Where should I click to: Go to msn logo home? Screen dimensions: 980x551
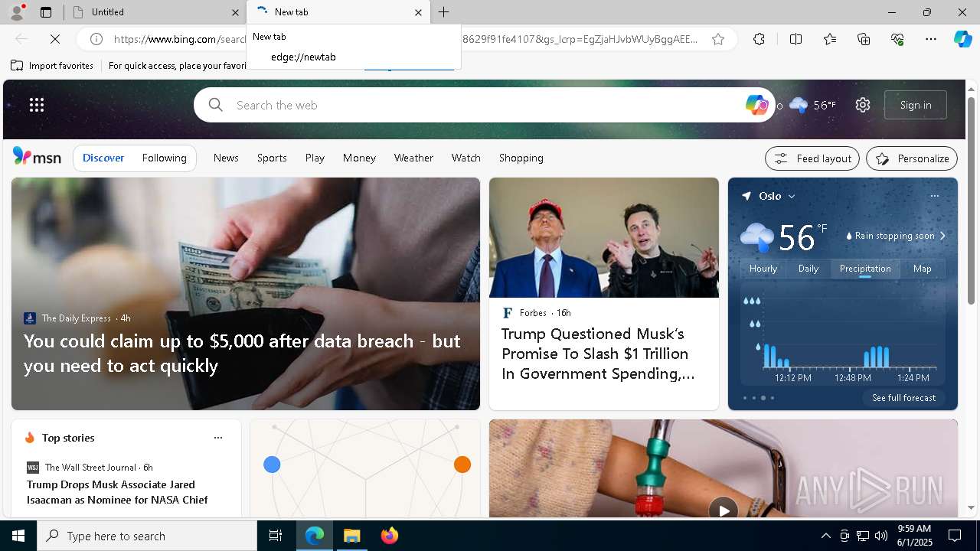coord(37,157)
